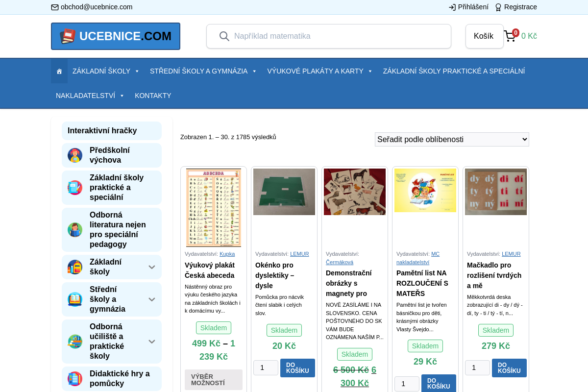Click quantity field for Mačkadlo product

pos(477,368)
